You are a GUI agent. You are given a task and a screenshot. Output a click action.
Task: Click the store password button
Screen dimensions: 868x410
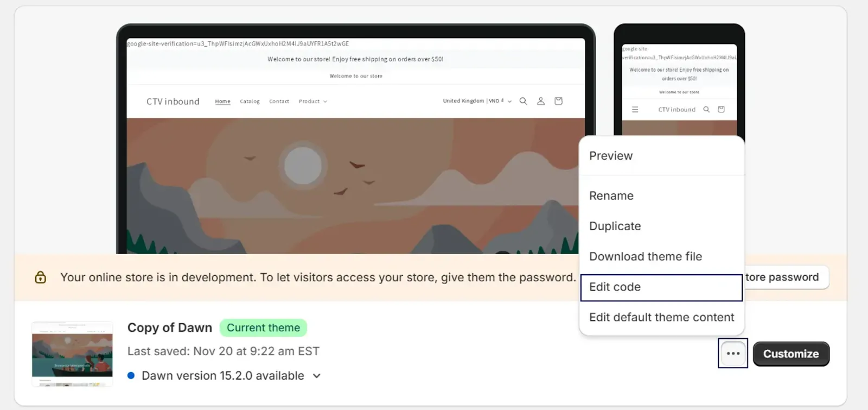786,277
